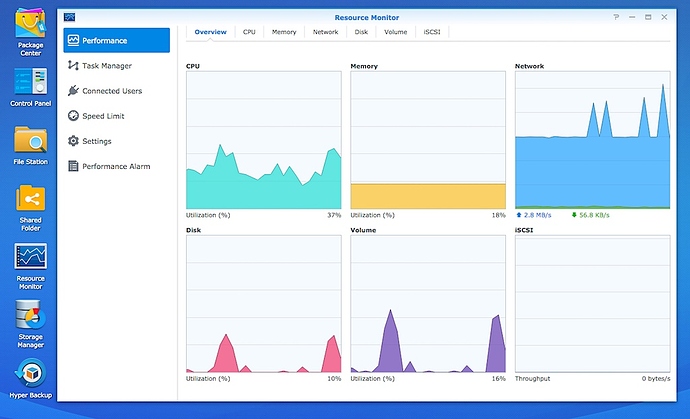Switch to the Volume tab
The height and width of the screenshot is (419, 690).
[x=396, y=32]
